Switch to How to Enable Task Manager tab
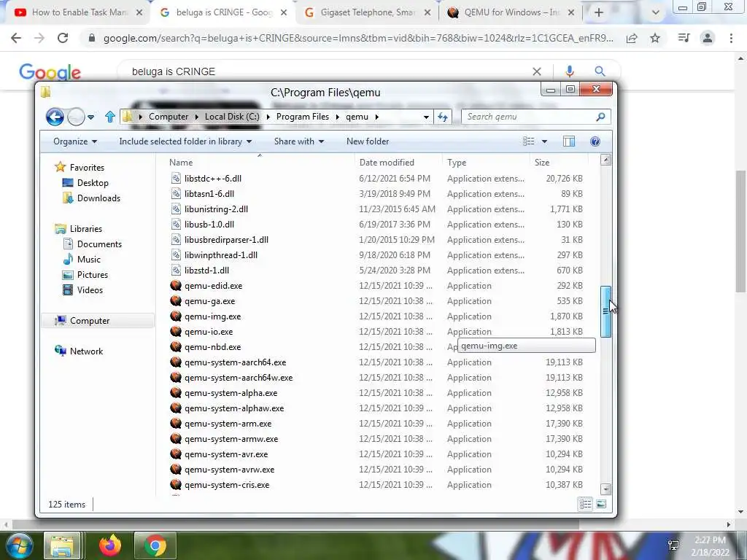Screen dimensions: 747x560 [x=78, y=13]
